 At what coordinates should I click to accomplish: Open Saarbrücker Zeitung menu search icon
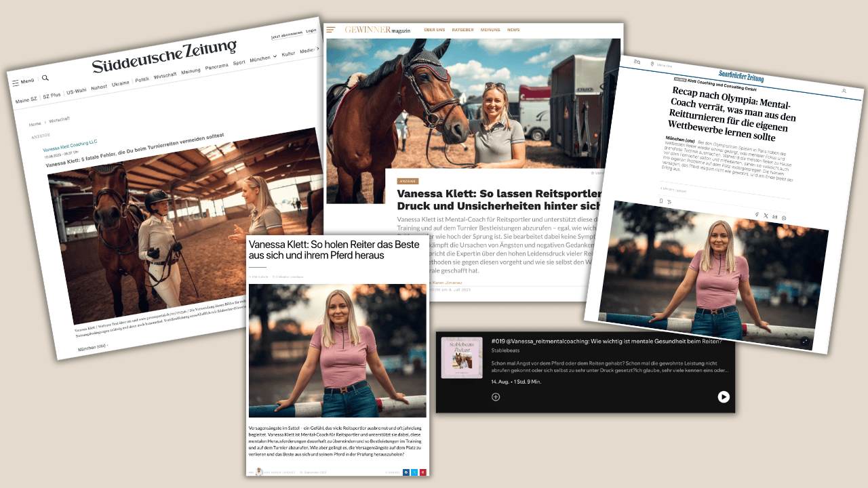pos(637,62)
